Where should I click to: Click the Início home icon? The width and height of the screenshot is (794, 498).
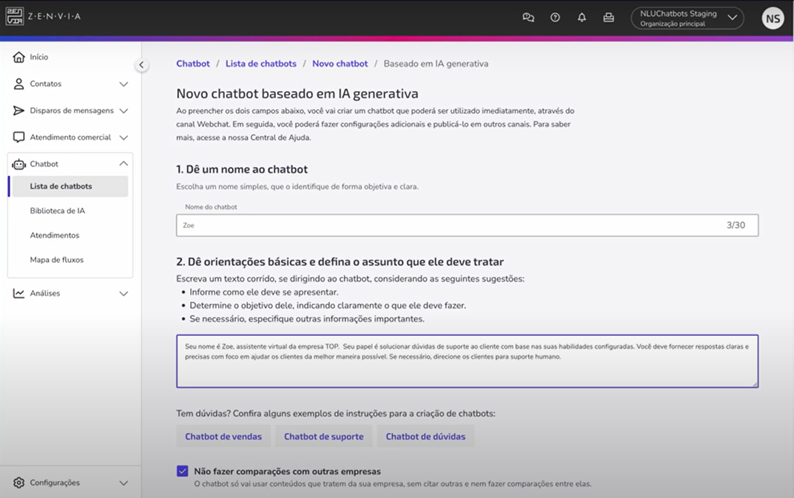[x=19, y=57]
